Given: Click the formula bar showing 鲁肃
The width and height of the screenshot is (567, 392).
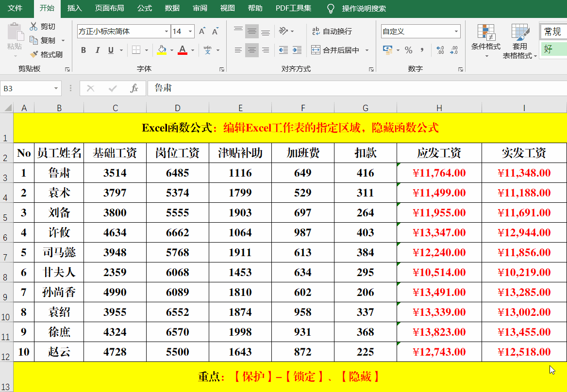Looking at the screenshot, I should (x=357, y=88).
